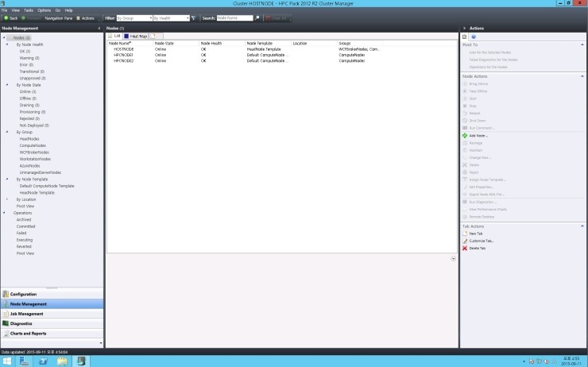Click the Run Diagnostics icon
Image resolution: width=588 pixels, height=367 pixels.
click(x=465, y=202)
